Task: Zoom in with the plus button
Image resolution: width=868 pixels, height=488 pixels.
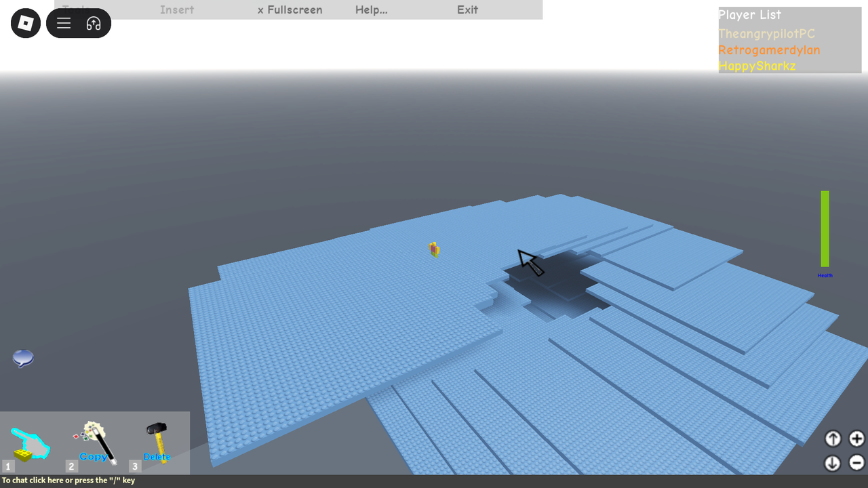Action: pos(857,439)
